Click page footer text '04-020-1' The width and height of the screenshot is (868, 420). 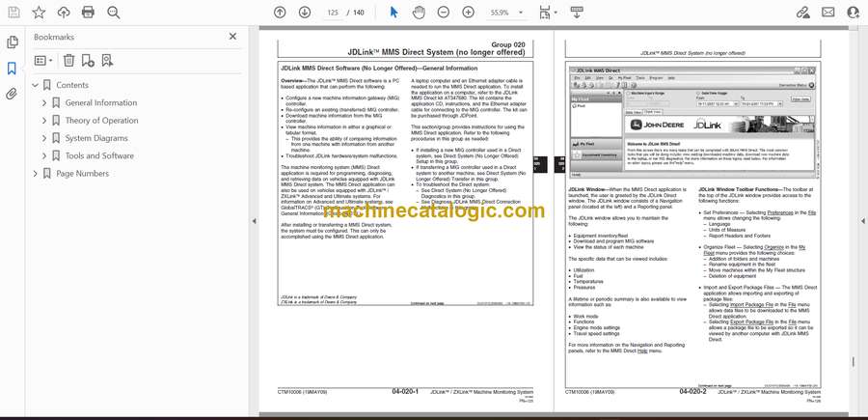(x=405, y=392)
